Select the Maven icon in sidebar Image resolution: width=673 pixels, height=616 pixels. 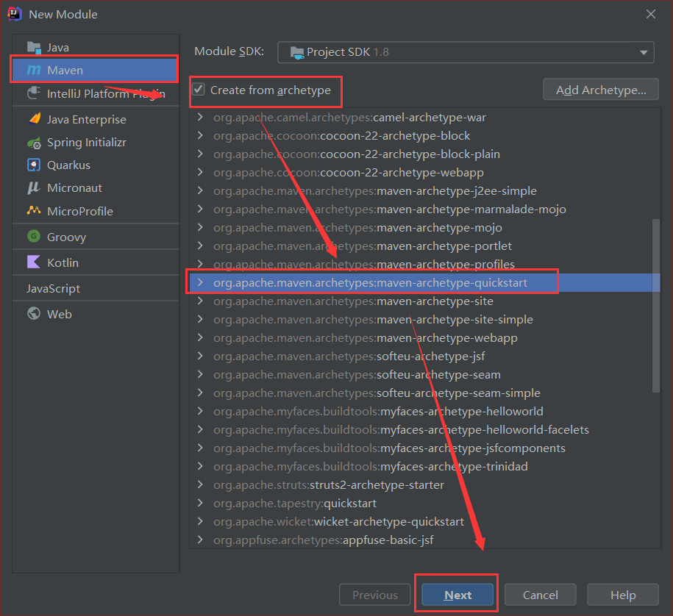[34, 71]
